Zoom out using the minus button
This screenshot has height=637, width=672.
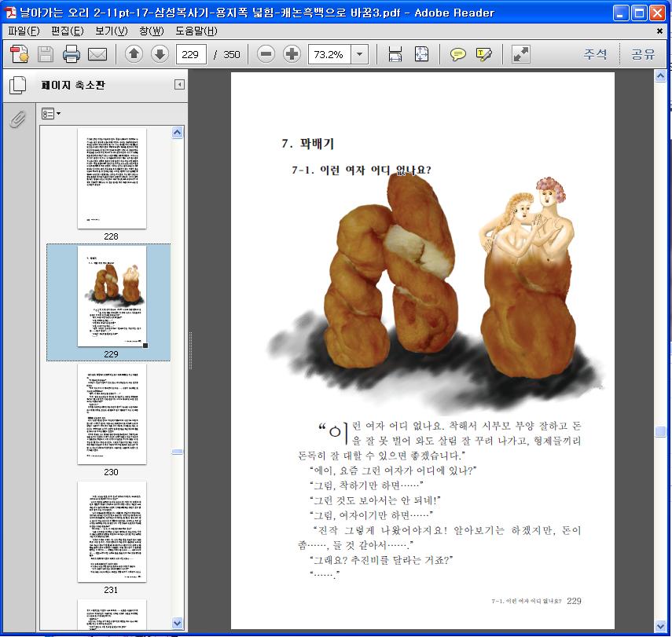point(266,54)
